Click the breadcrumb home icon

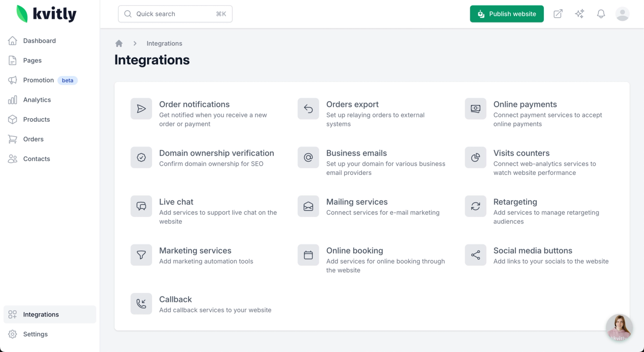pos(119,44)
